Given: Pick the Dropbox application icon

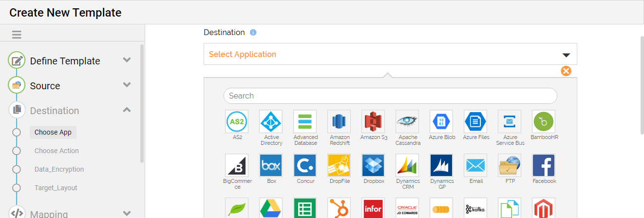Looking at the screenshot, I should 373,165.
